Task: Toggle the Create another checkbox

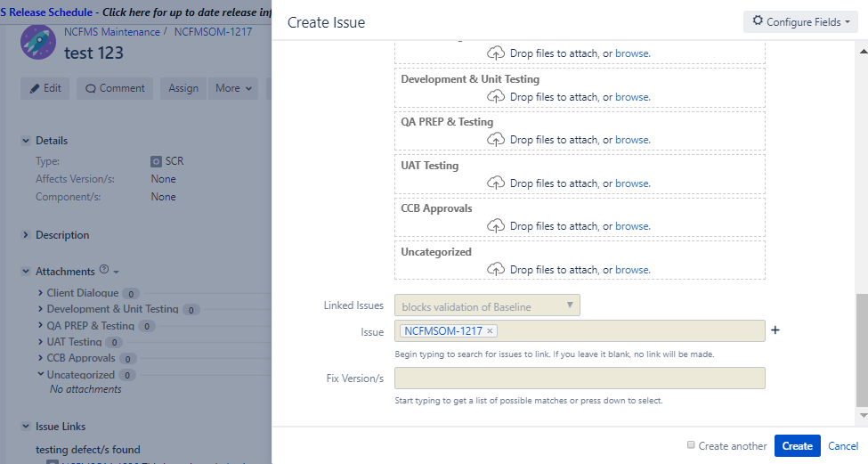Action: click(x=691, y=444)
